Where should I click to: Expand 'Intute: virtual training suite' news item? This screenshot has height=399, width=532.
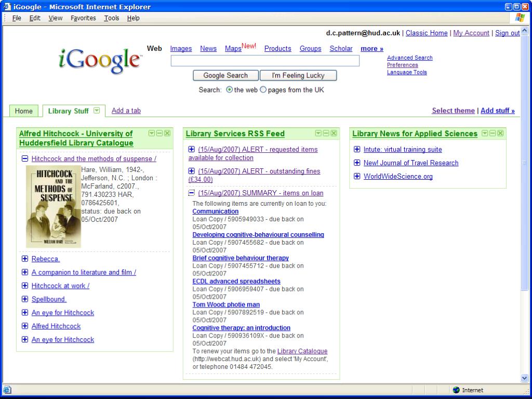click(357, 149)
